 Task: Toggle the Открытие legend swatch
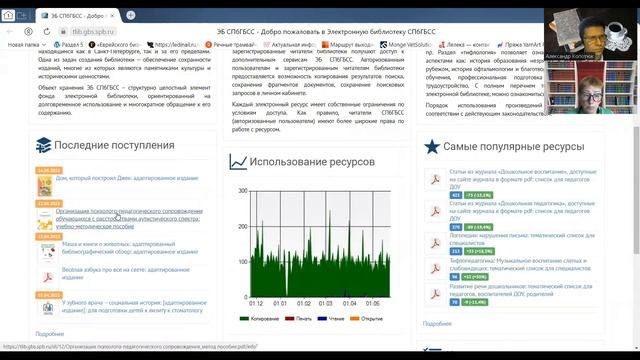click(355, 319)
